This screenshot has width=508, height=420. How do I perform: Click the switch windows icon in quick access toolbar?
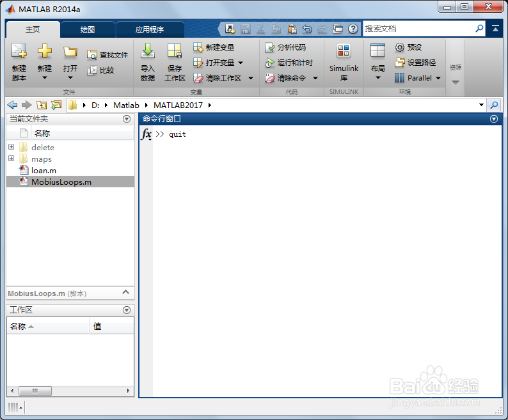point(338,29)
